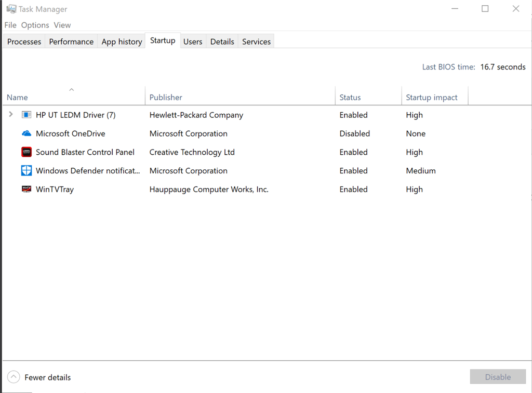Switch to the Services tab
Image resolution: width=532 pixels, height=393 pixels.
point(257,42)
